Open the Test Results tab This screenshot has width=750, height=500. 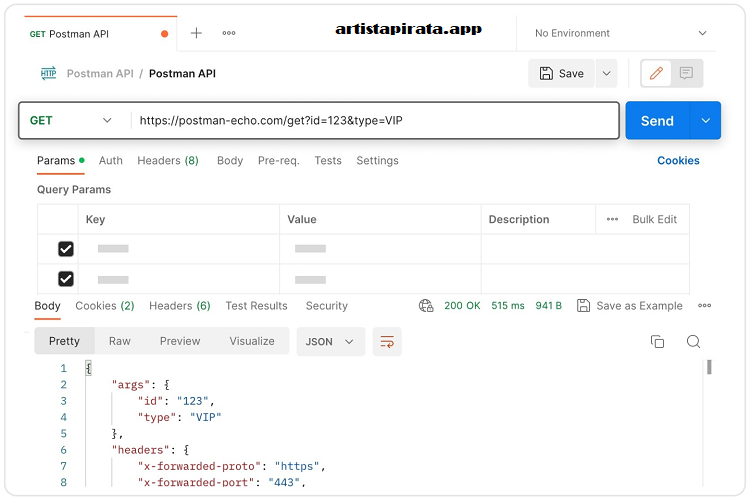[256, 305]
